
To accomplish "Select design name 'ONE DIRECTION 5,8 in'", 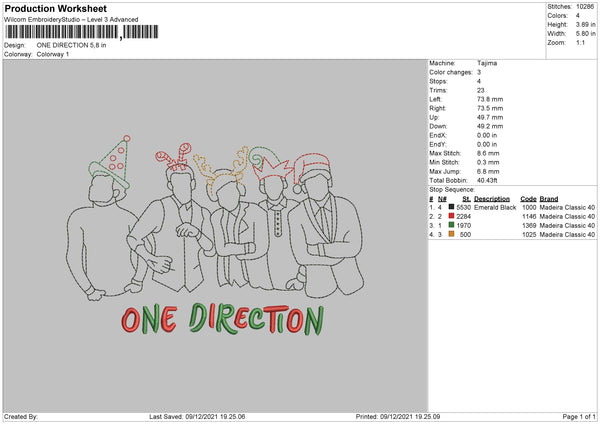I will 72,45.
